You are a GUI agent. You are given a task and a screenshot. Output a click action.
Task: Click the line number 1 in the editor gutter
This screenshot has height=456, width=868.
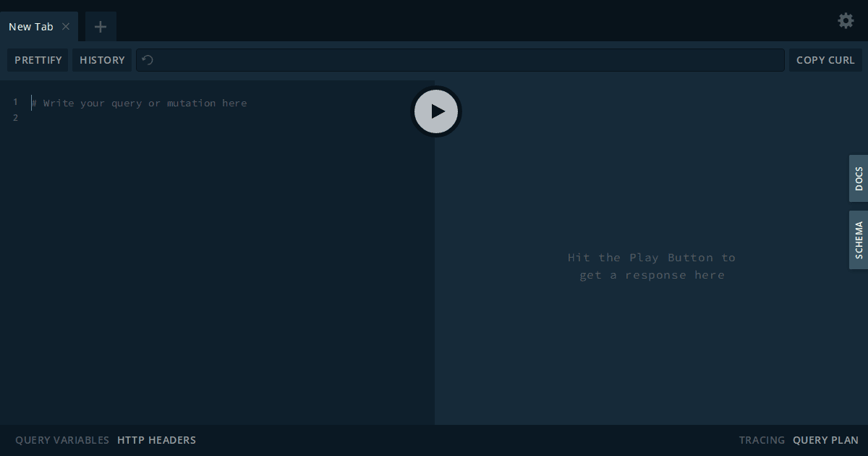15,102
